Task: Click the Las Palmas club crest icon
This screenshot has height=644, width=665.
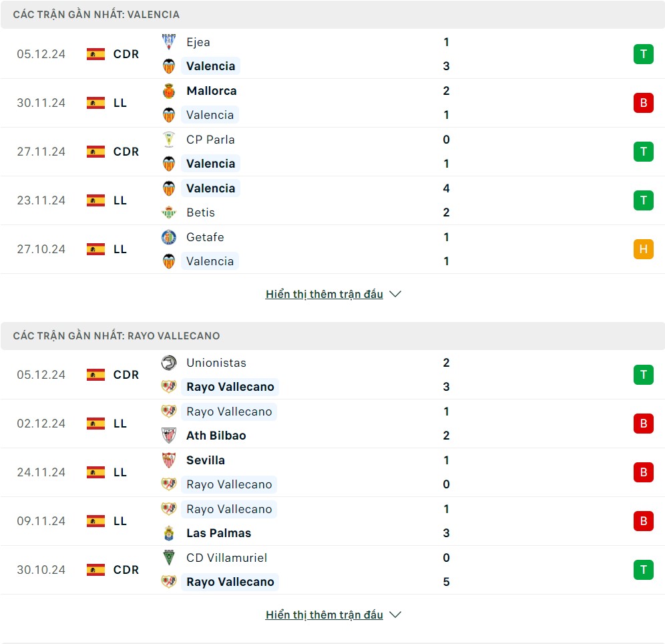Action: 169,533
